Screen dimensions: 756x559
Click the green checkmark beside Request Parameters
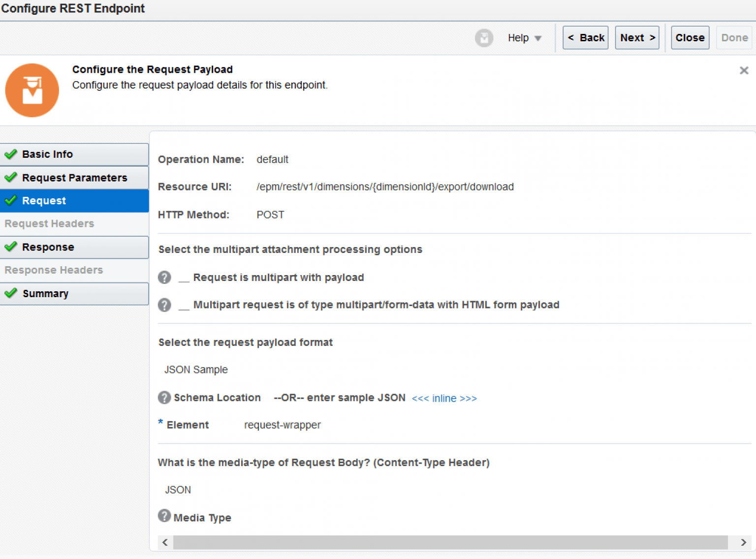pyautogui.click(x=11, y=177)
